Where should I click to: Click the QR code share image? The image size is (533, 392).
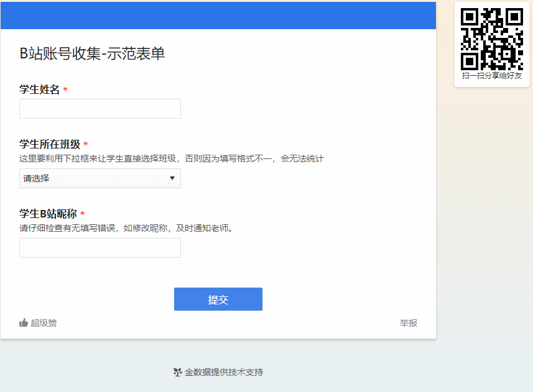point(491,39)
